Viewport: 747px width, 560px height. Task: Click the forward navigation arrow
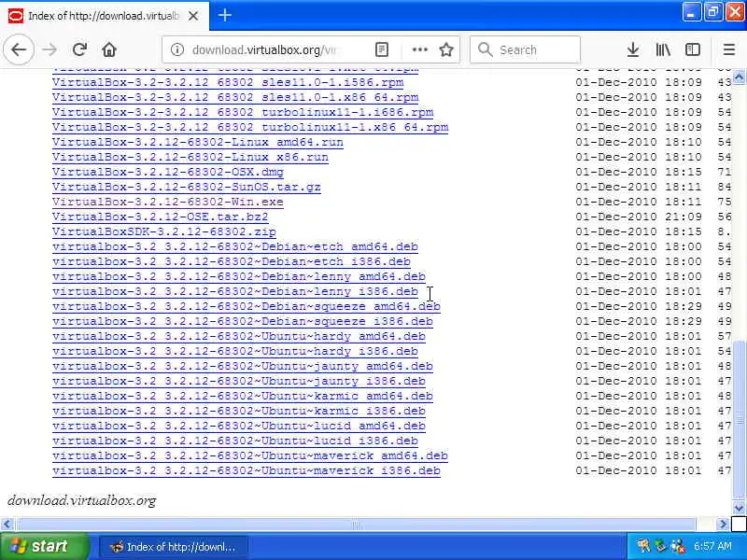pyautogui.click(x=49, y=49)
